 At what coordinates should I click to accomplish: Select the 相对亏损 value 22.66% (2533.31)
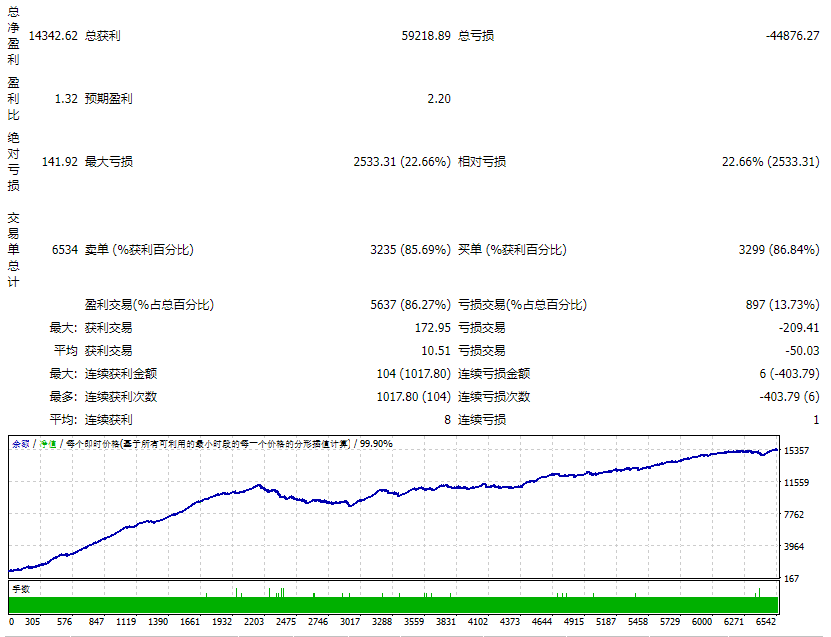770,162
